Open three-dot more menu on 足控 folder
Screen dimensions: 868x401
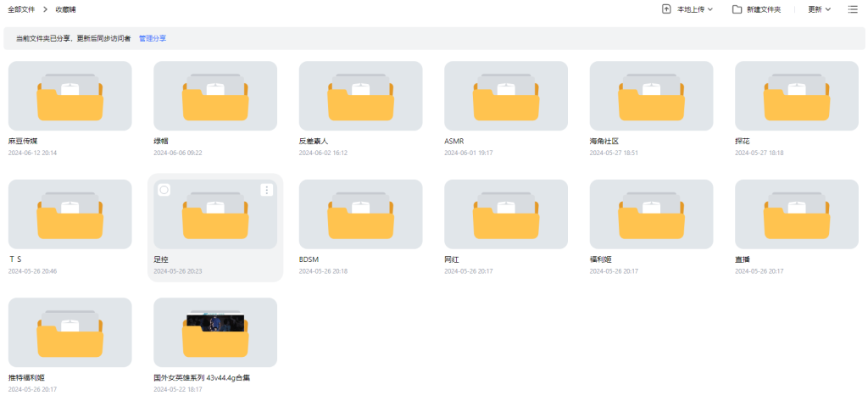point(266,190)
